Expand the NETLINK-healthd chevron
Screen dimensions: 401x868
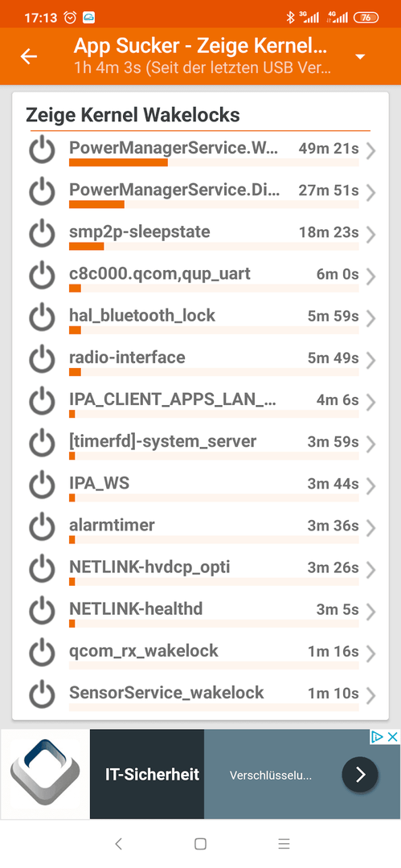[371, 611]
